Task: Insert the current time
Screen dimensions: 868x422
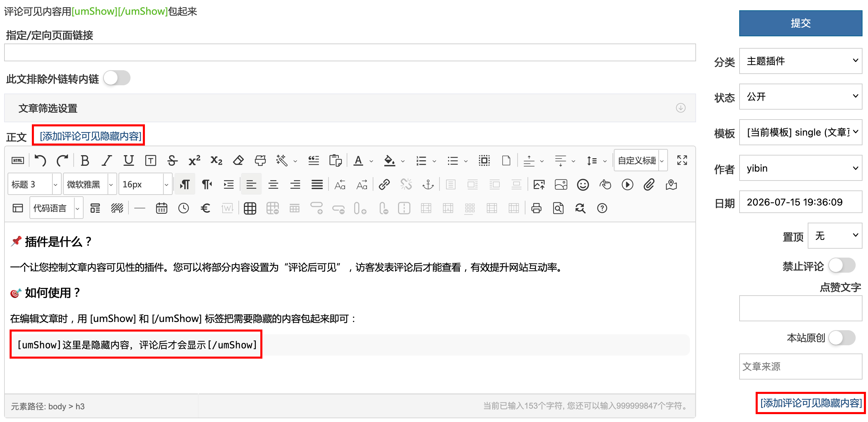Action: (184, 208)
